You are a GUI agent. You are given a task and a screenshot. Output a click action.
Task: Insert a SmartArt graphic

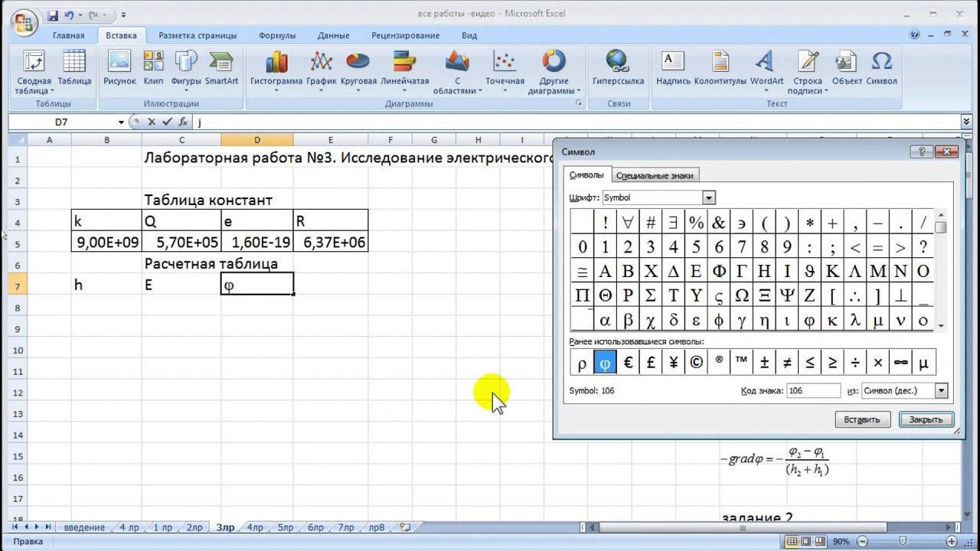point(221,69)
